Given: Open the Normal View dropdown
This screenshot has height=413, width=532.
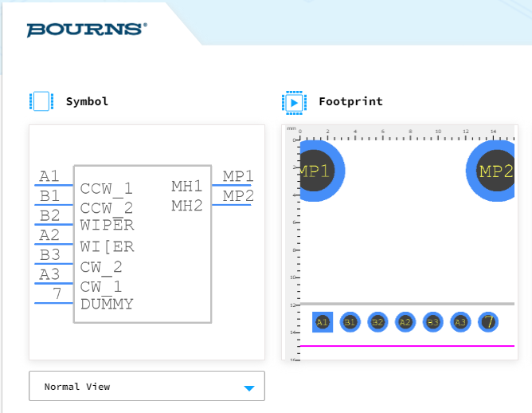Looking at the screenshot, I should point(147,386).
